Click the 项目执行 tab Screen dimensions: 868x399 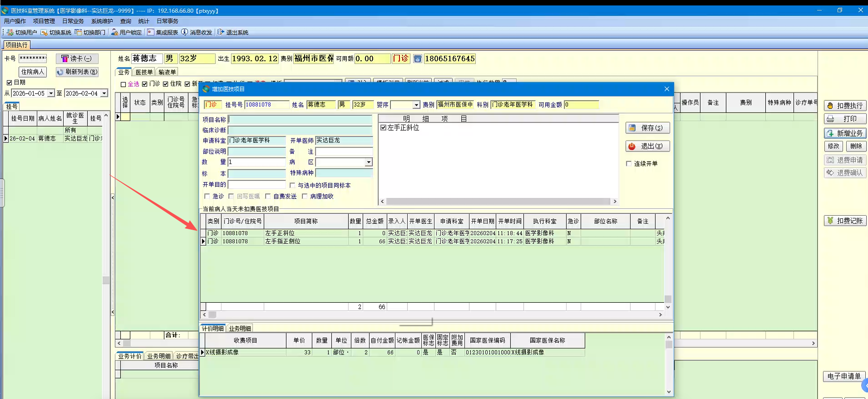(17, 45)
